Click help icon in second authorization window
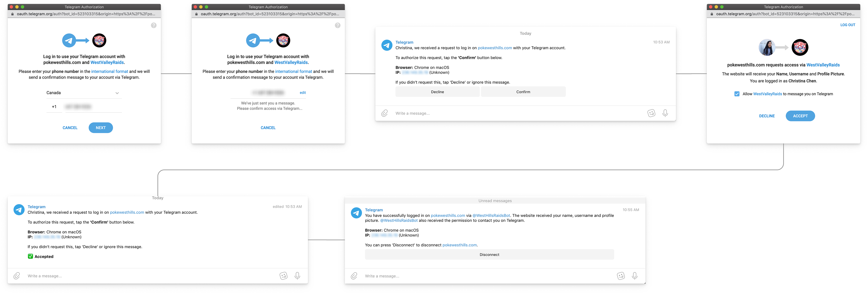Viewport: 868px width, 295px height. (x=338, y=25)
